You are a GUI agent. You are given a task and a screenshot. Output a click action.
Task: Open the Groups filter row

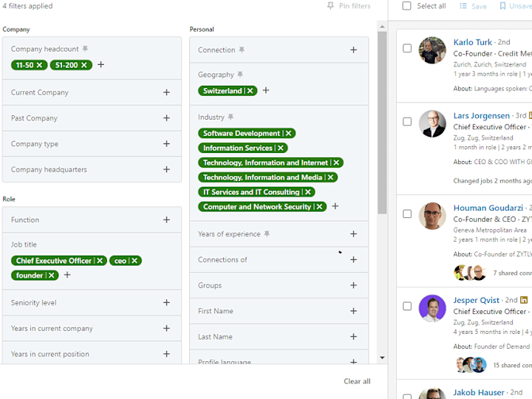(279, 285)
